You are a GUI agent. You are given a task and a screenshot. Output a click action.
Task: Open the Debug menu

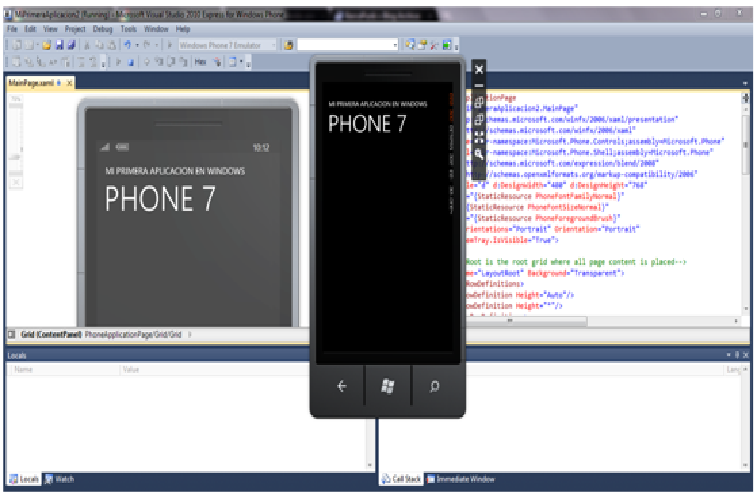click(103, 29)
